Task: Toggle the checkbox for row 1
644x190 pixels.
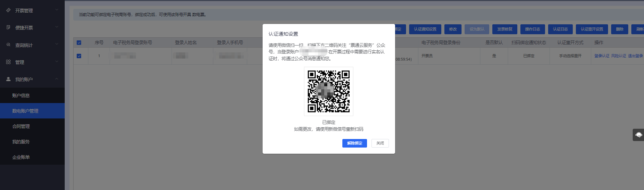Action: click(79, 56)
